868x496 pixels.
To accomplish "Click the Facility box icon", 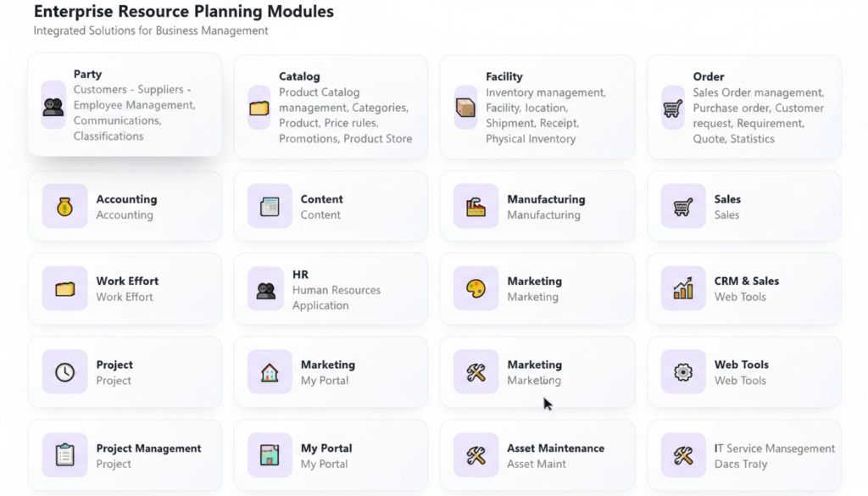I will click(x=465, y=108).
